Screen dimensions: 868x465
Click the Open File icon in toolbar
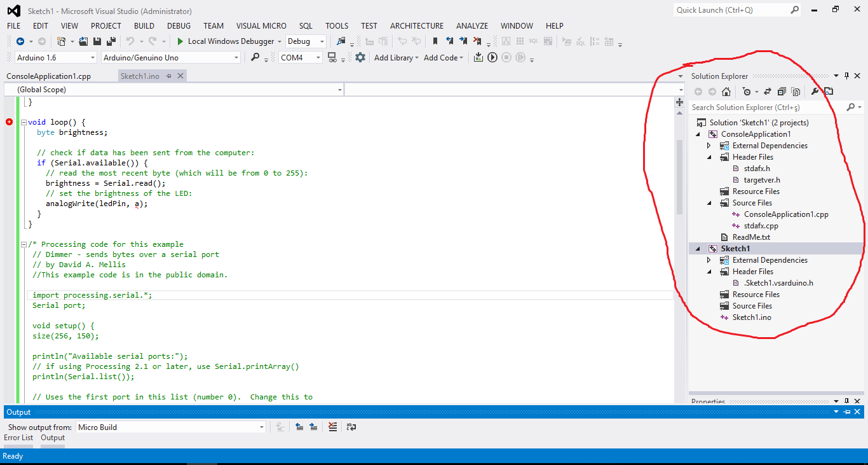click(83, 41)
